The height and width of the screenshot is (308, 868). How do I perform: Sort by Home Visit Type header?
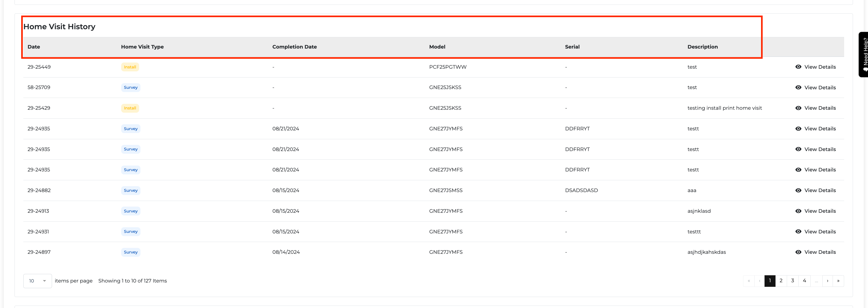click(142, 47)
